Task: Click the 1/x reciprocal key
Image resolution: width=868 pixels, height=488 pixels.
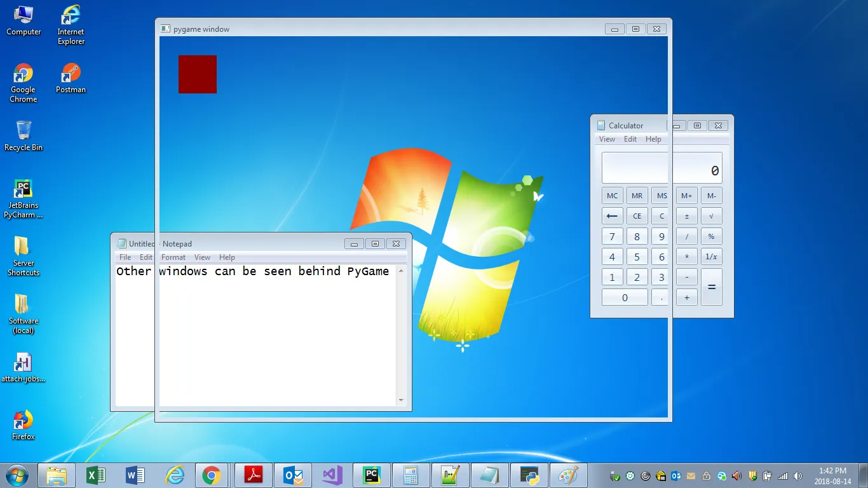Action: tap(712, 257)
